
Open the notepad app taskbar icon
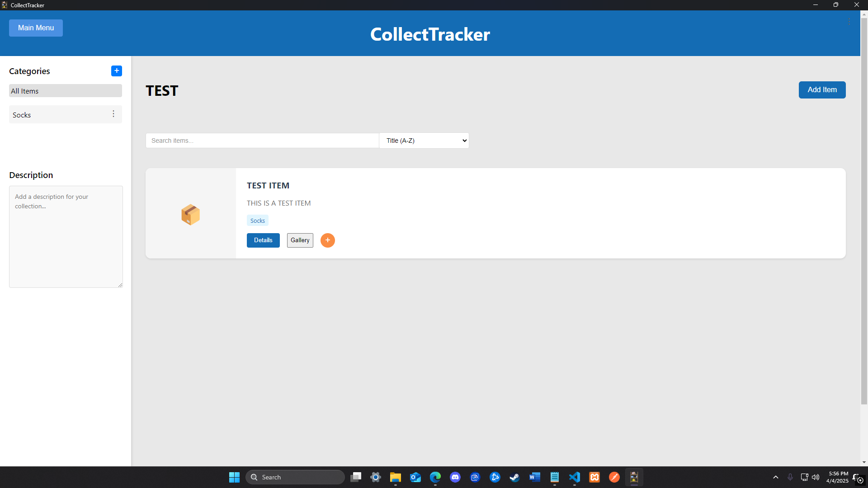555,477
